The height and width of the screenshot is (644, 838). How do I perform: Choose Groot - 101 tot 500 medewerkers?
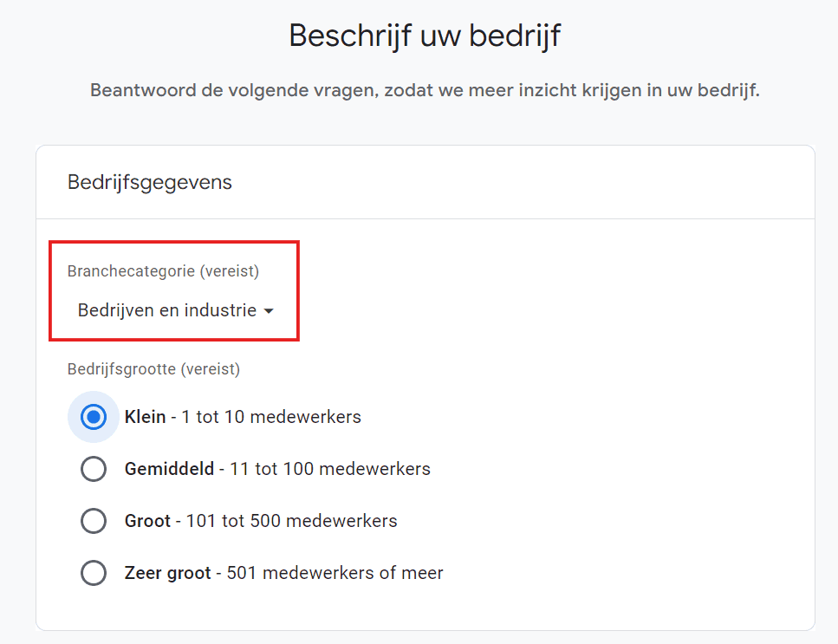[94, 521]
